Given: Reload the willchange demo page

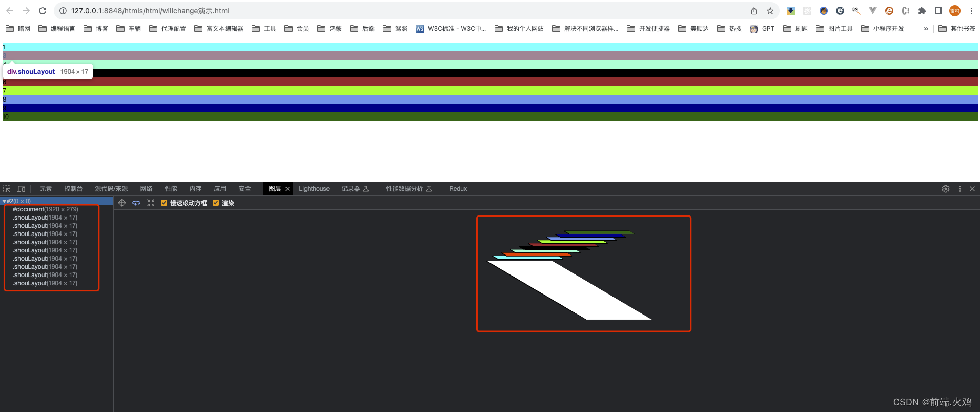Looking at the screenshot, I should click(x=43, y=11).
